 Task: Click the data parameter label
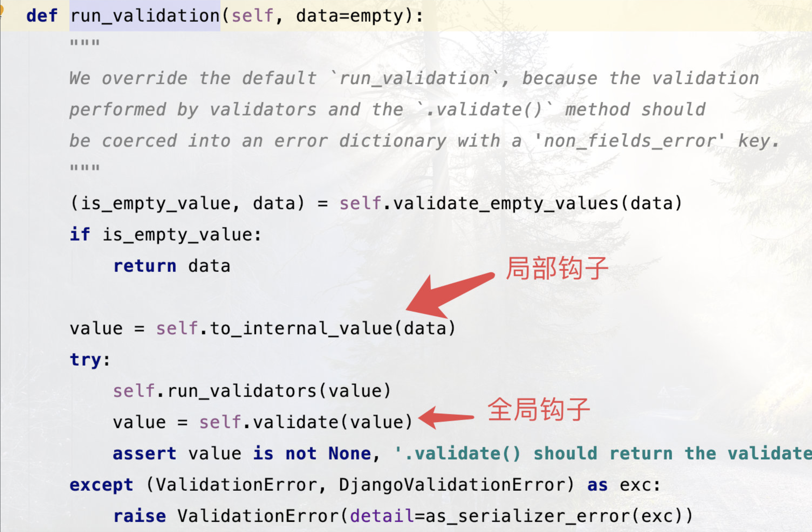point(314,13)
